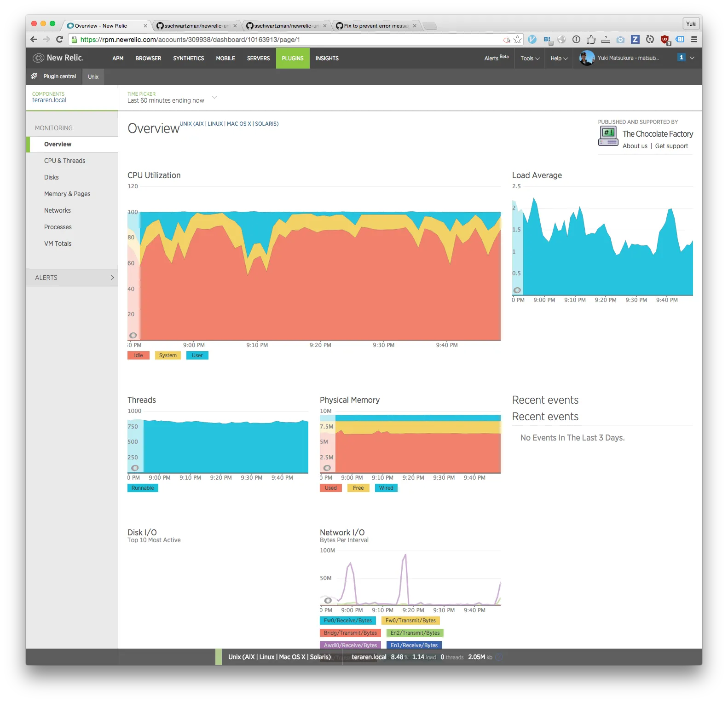The height and width of the screenshot is (702, 728).
Task: Click the camera screenshot extension icon
Action: coord(620,40)
